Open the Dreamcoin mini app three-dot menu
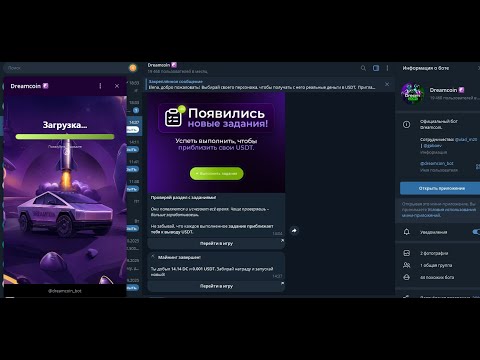Image resolution: width=480 pixels, height=360 pixels. [x=100, y=86]
